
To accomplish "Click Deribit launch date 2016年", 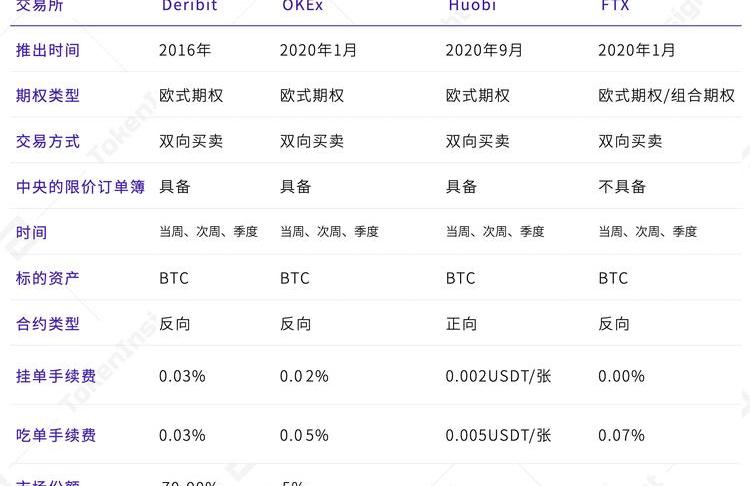I will pyautogui.click(x=185, y=50).
